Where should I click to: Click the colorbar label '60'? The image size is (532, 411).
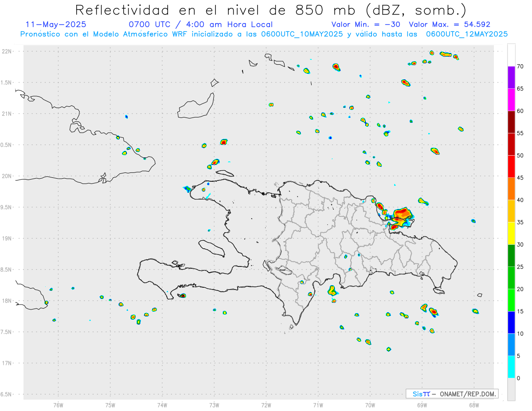click(520, 111)
